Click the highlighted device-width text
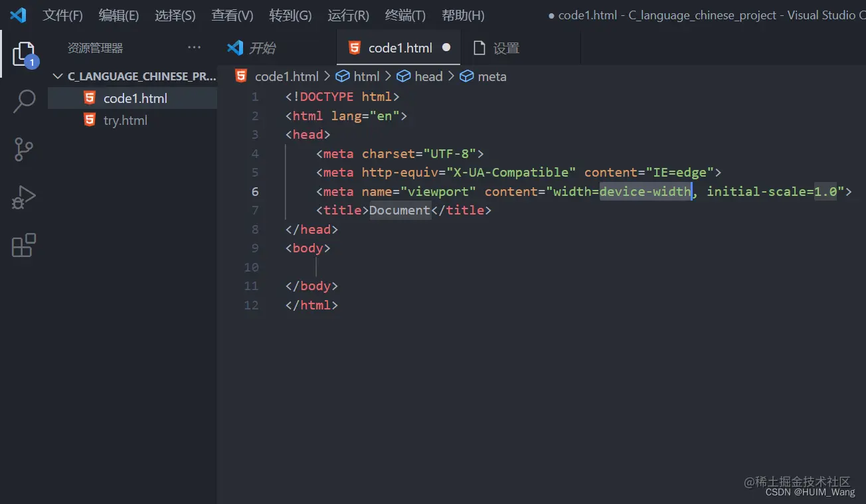Image resolution: width=866 pixels, height=504 pixels. (x=646, y=191)
